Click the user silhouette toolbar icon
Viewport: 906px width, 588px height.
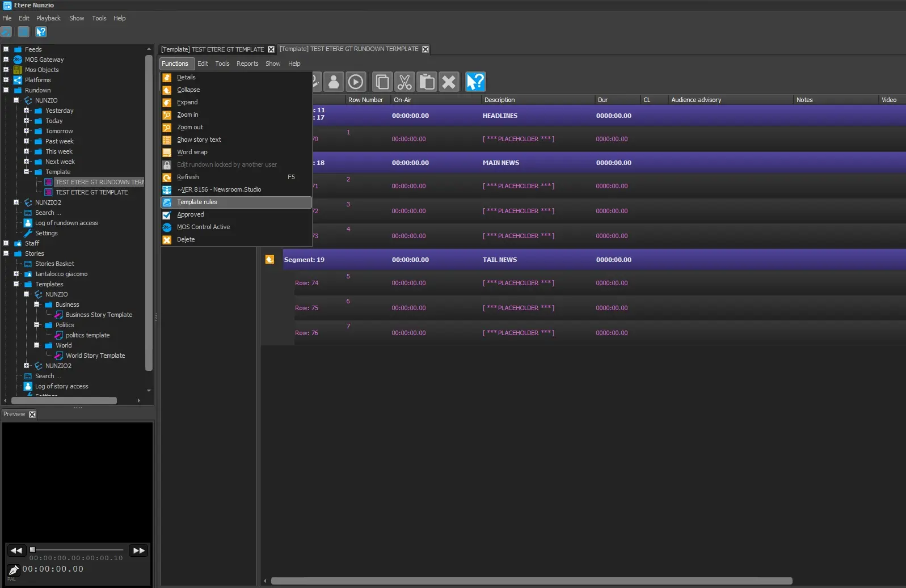pos(334,82)
